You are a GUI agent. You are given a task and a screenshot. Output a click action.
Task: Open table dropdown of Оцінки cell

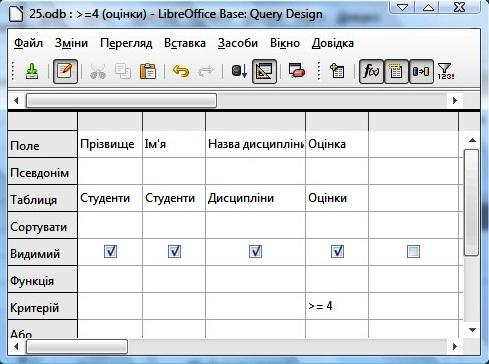(x=337, y=198)
